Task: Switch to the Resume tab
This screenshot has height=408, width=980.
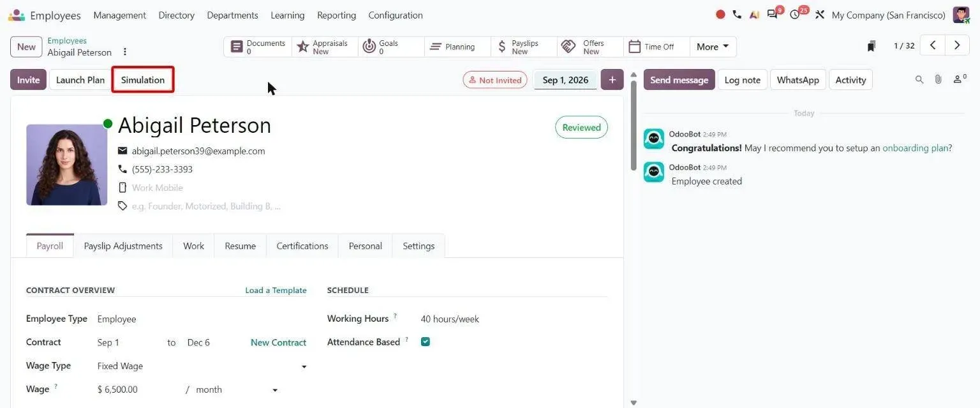Action: (240, 246)
